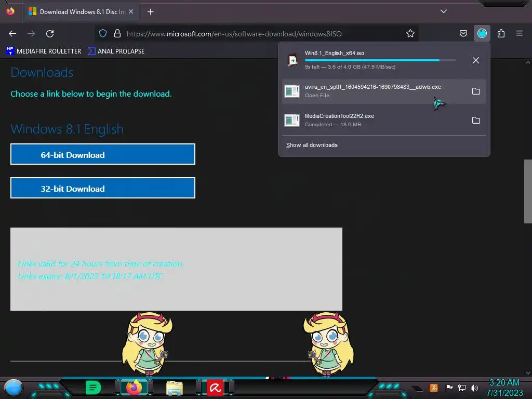
Task: Close the Download Windows 8.1 tab
Action: [131, 11]
